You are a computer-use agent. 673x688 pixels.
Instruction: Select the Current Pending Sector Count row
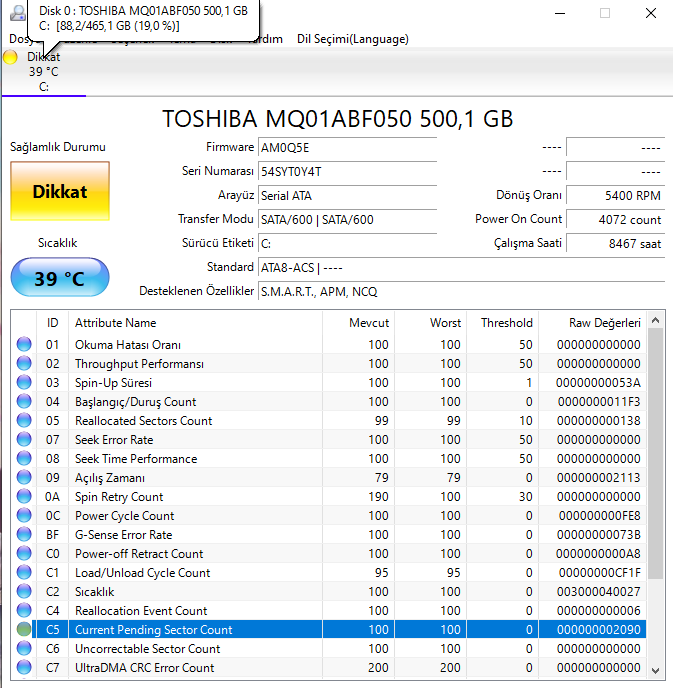click(x=341, y=630)
